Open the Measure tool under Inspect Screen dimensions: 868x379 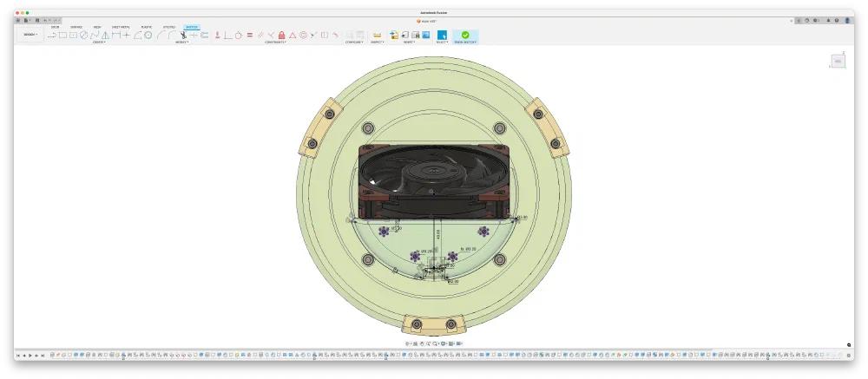pyautogui.click(x=377, y=35)
